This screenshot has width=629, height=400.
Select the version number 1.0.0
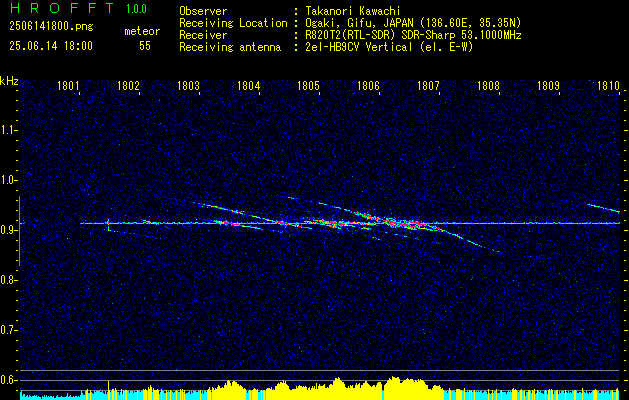click(136, 9)
